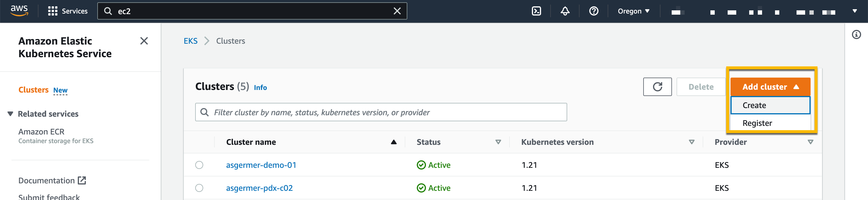Open the account menu dropdown arrow

pyautogui.click(x=855, y=11)
